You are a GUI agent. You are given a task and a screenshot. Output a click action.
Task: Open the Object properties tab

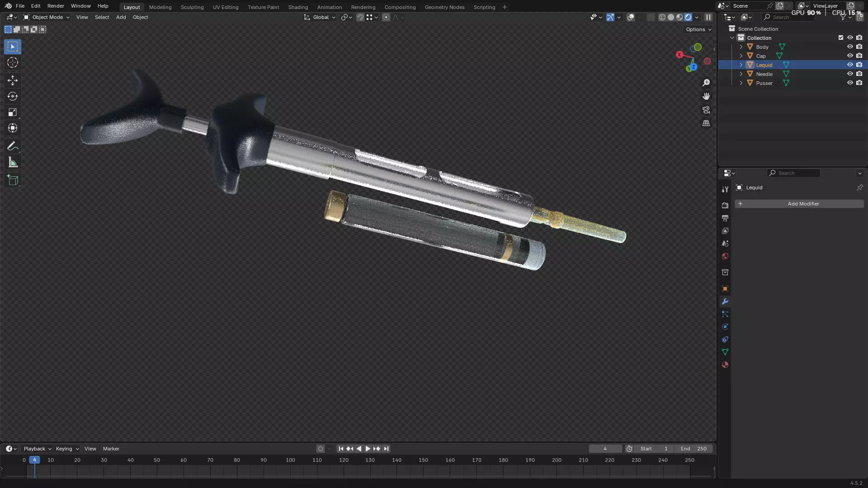pos(725,289)
